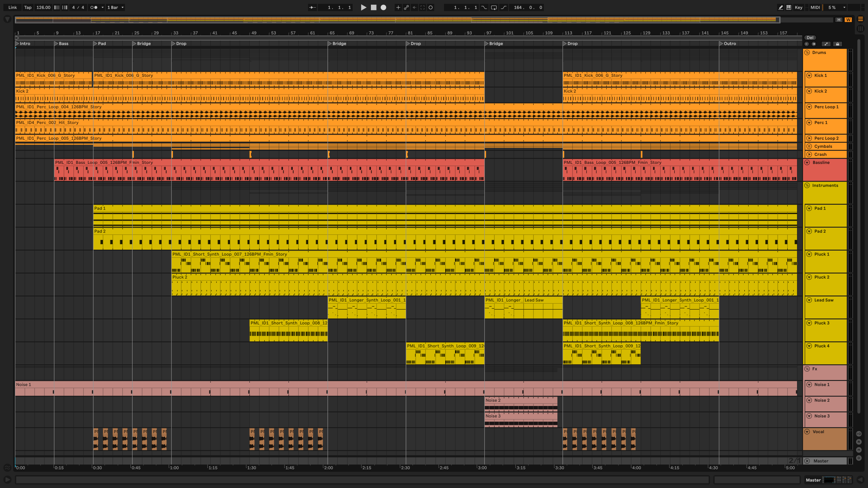Click the Arrangement Record button

pos(383,7)
